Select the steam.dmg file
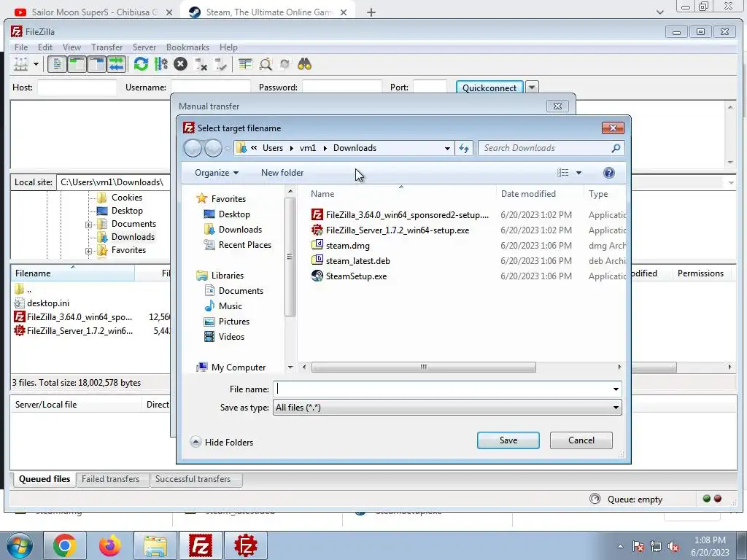 [x=347, y=246]
